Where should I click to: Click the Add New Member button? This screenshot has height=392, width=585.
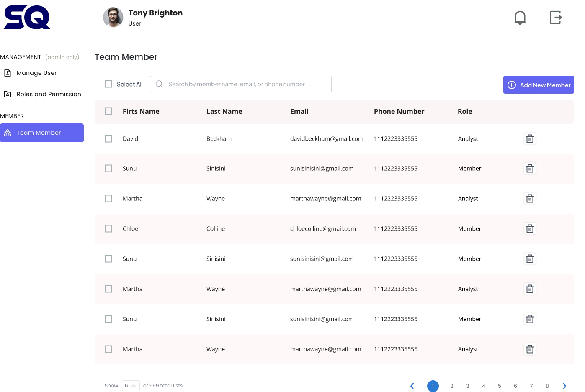(x=539, y=85)
